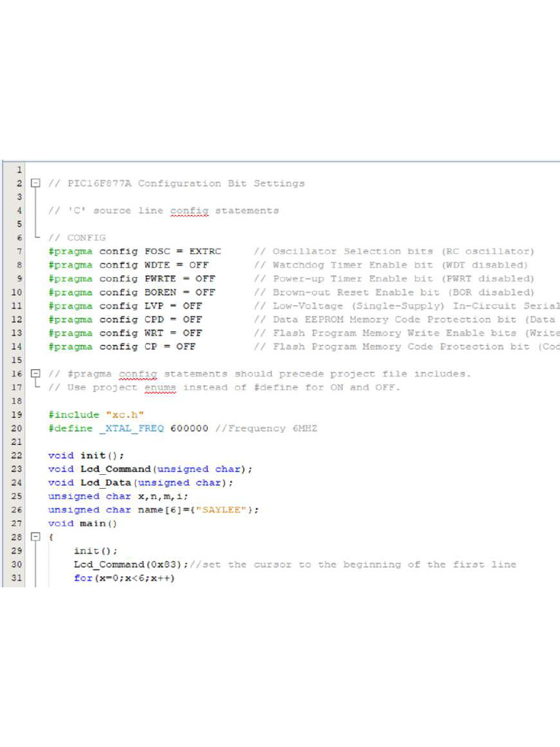Click line number 7 in the gutter
560x747 pixels.
[19, 252]
